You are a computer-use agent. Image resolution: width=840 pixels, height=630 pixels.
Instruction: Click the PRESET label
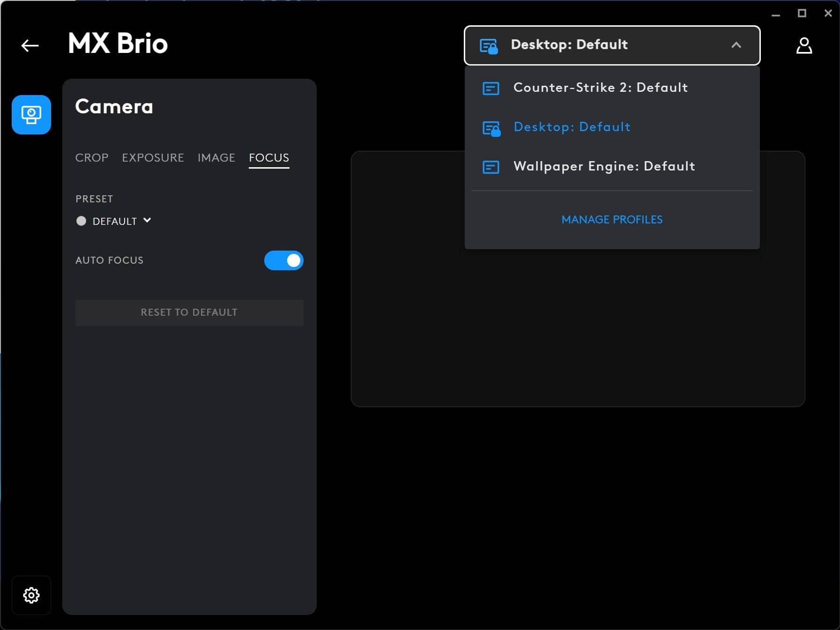pyautogui.click(x=94, y=199)
